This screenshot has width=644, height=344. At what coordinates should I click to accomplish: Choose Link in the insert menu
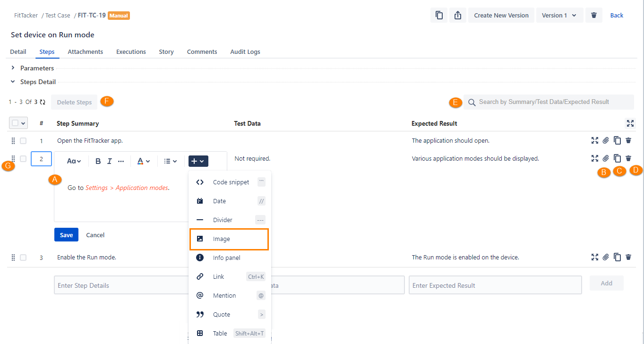(230, 276)
